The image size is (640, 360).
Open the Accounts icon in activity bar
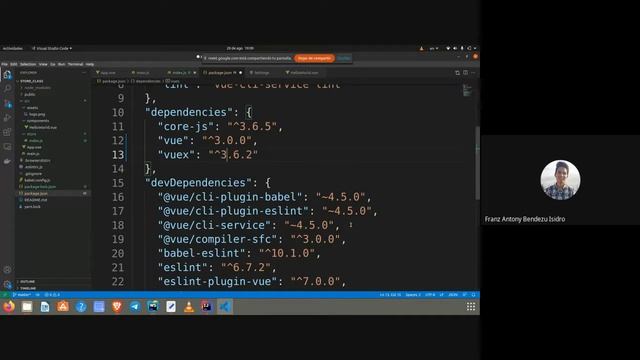[7, 270]
